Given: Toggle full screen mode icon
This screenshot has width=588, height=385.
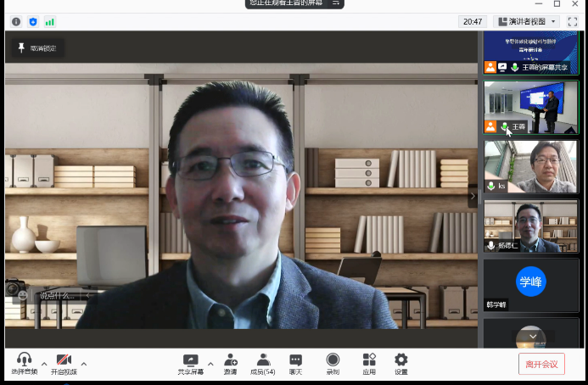Looking at the screenshot, I should click(x=572, y=21).
